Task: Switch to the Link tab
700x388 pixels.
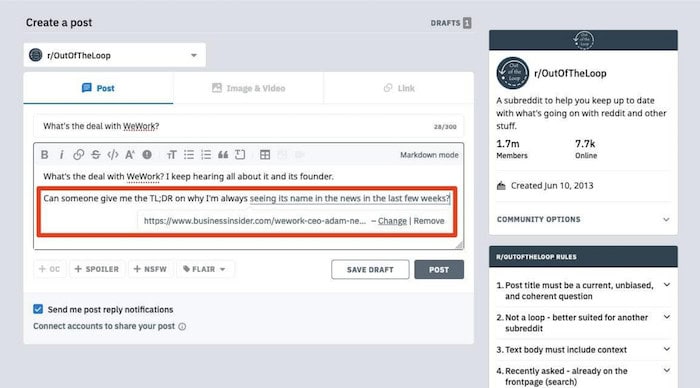Action: (399, 88)
